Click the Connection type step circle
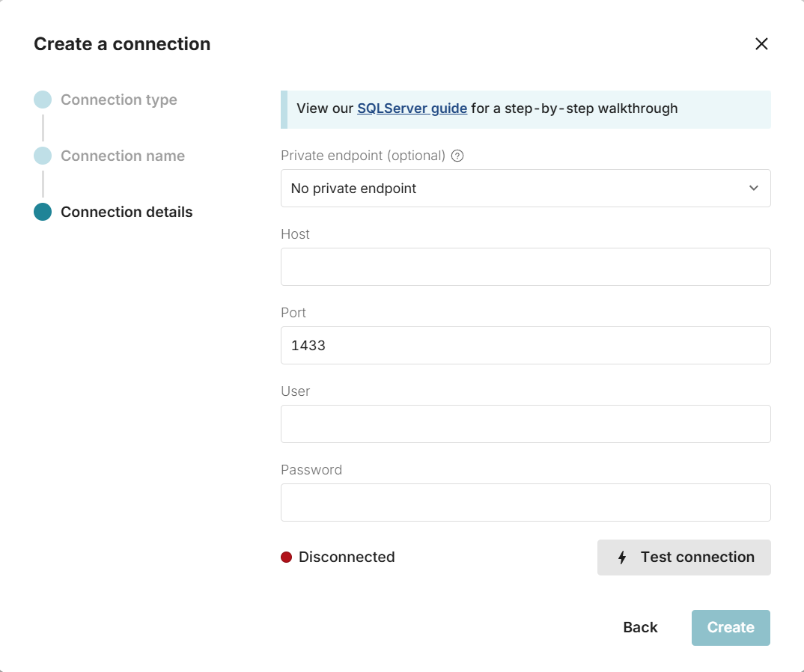The height and width of the screenshot is (672, 804). (43, 100)
